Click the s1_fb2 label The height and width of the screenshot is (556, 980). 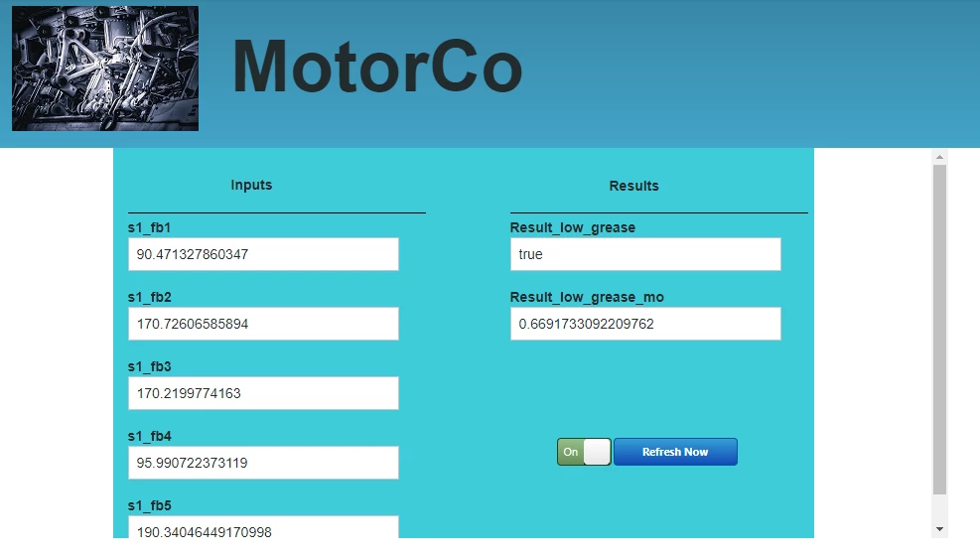tap(149, 297)
